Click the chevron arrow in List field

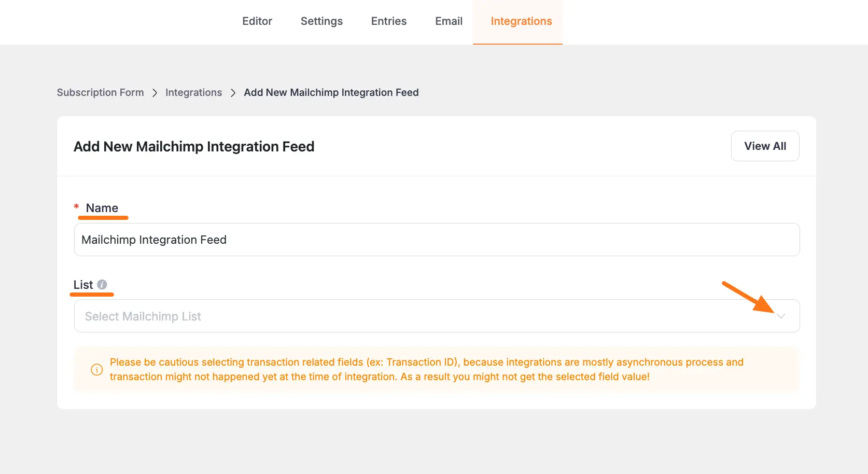pyautogui.click(x=781, y=316)
